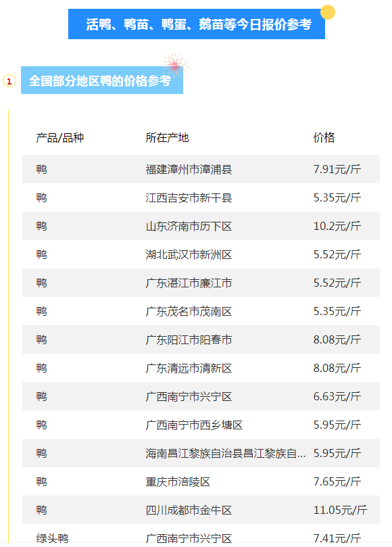Select row 湖北武汉市新洲区

pos(201,254)
